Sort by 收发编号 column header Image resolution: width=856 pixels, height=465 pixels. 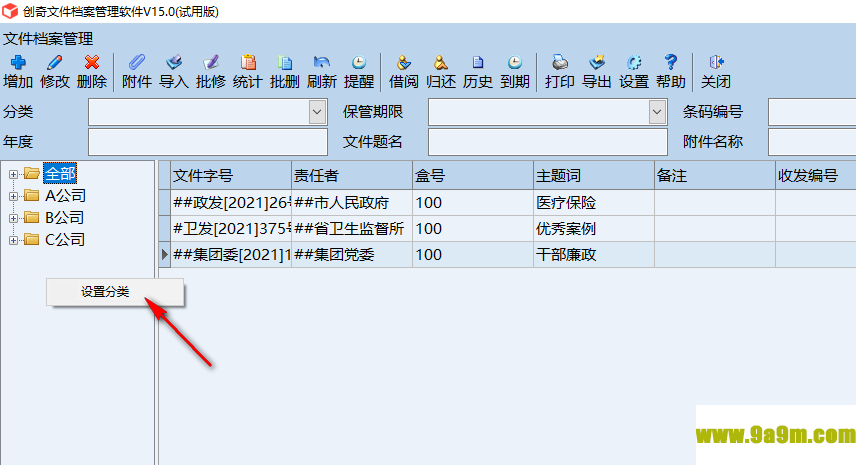tap(816, 175)
